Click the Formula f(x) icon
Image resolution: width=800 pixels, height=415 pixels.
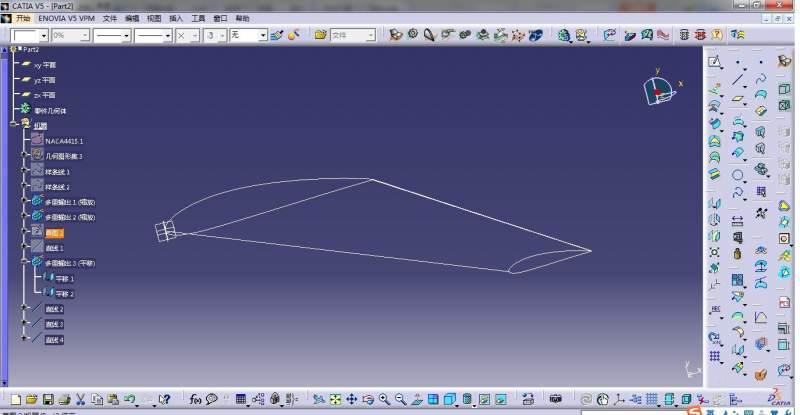pos(195,400)
